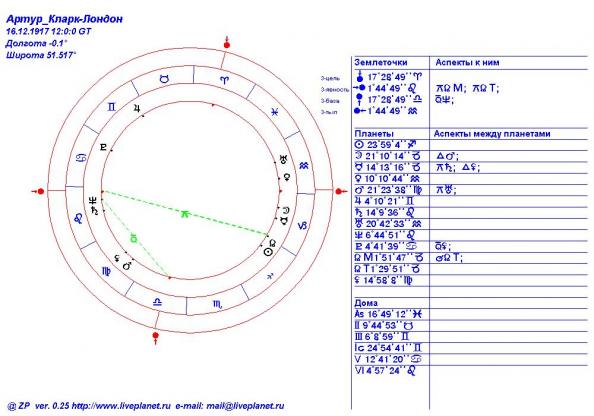Image resolution: width=594 pixels, height=416 pixels.
Task: Click the Аспекты между планетами header
Action: tap(492, 134)
